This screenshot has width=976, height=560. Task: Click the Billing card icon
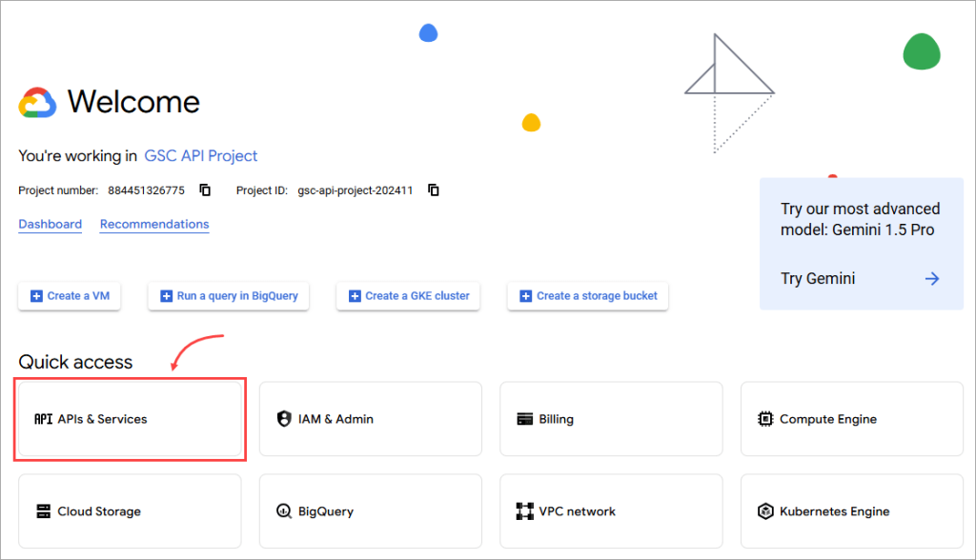(525, 419)
